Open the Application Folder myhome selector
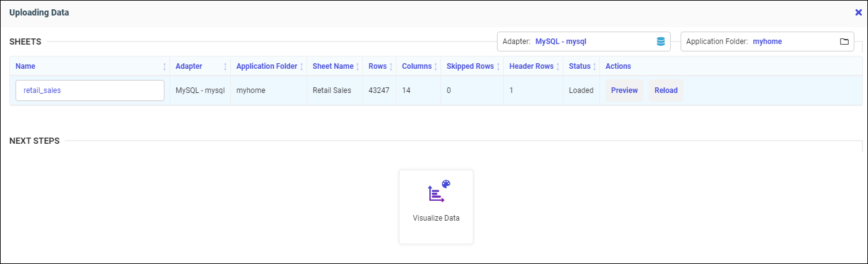This screenshot has height=264, width=868. [767, 42]
